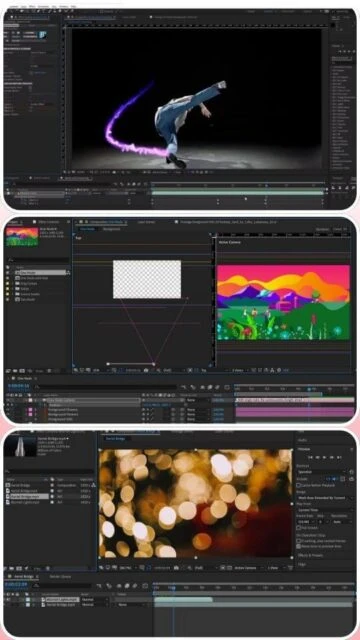Expand the Effects & Presets panel
This screenshot has height=640, width=360.
[310, 556]
